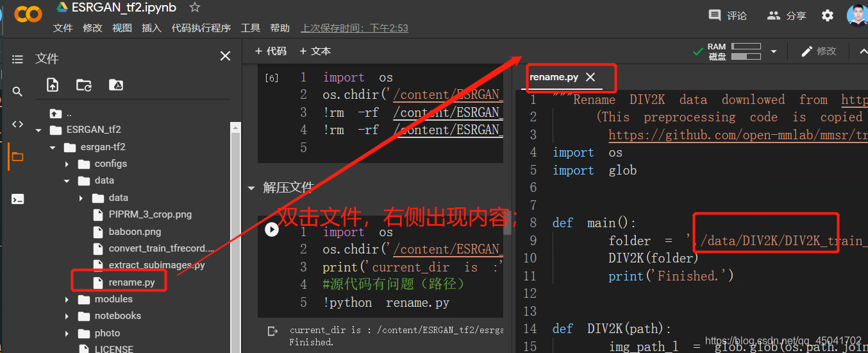The height and width of the screenshot is (353, 868).
Task: Open the Google Drive notebook icon
Action: click(x=62, y=7)
